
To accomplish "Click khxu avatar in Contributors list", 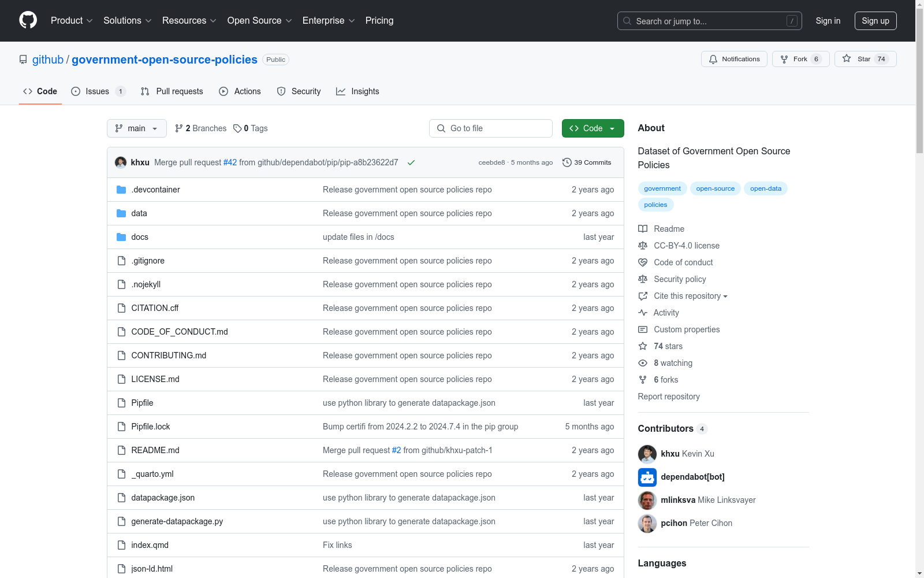I will click(x=647, y=454).
